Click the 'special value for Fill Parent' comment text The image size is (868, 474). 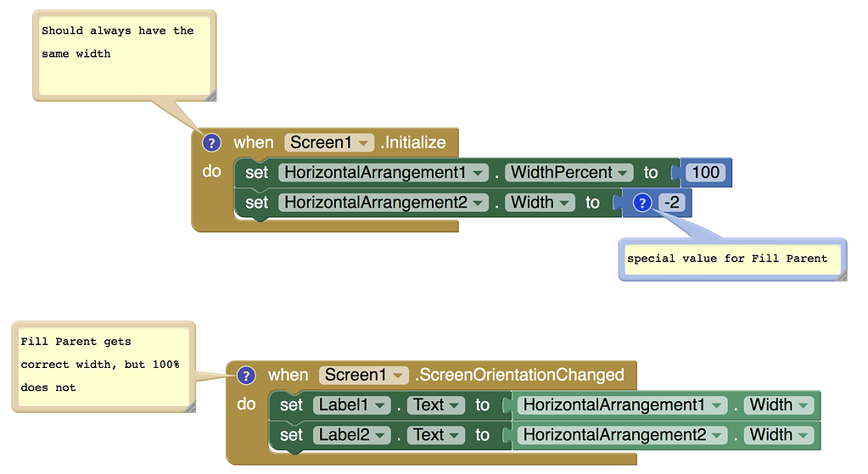pos(727,259)
